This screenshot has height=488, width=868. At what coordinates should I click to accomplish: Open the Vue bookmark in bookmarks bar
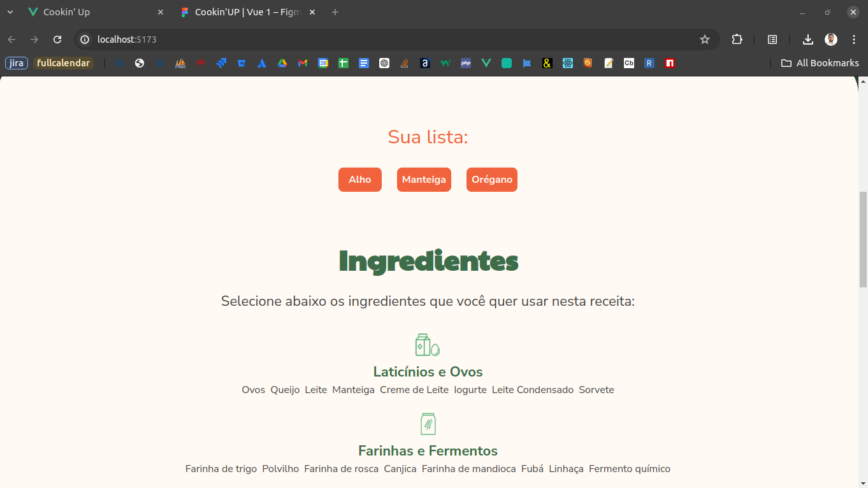(486, 63)
